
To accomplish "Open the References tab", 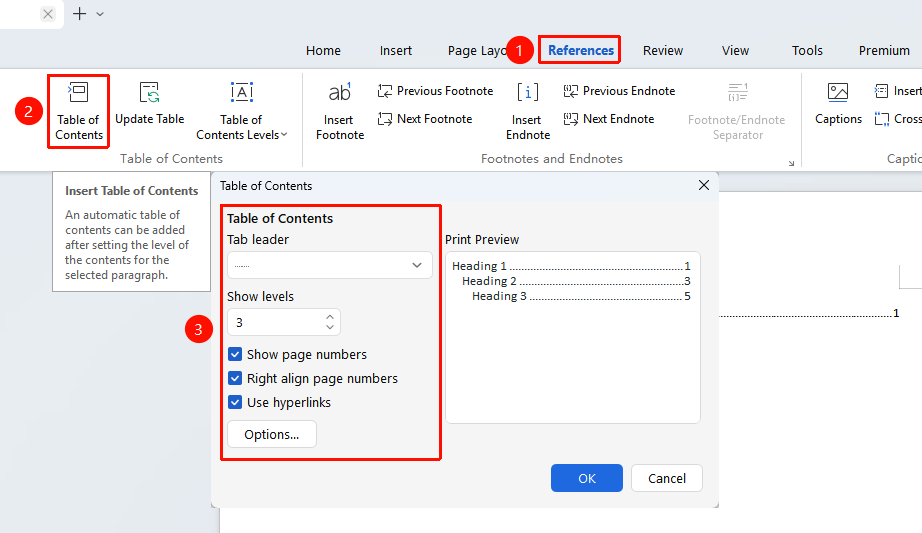I will 581,51.
